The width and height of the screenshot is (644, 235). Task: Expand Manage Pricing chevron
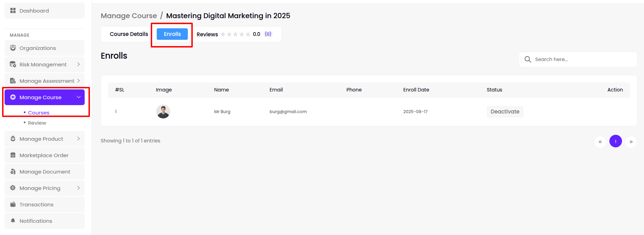tap(78, 188)
